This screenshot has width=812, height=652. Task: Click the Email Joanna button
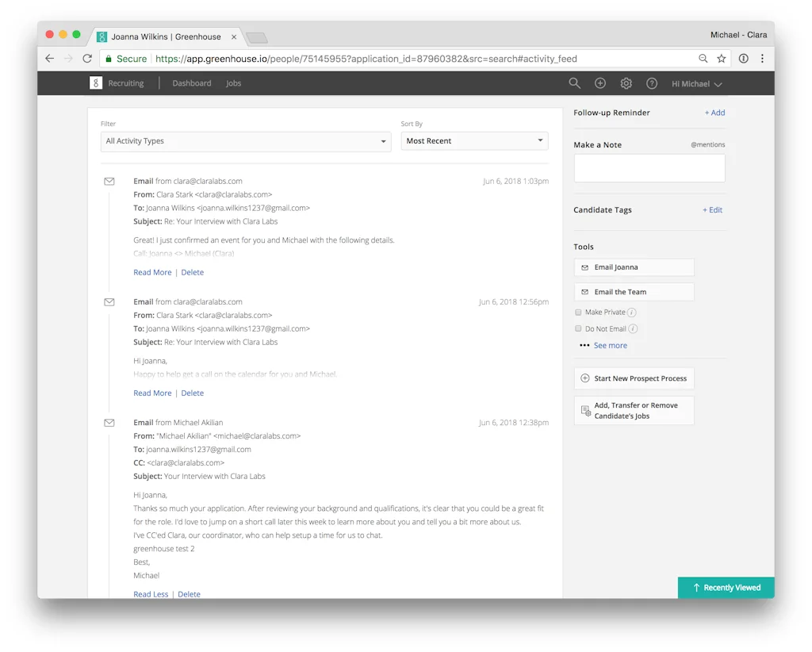[x=634, y=268]
